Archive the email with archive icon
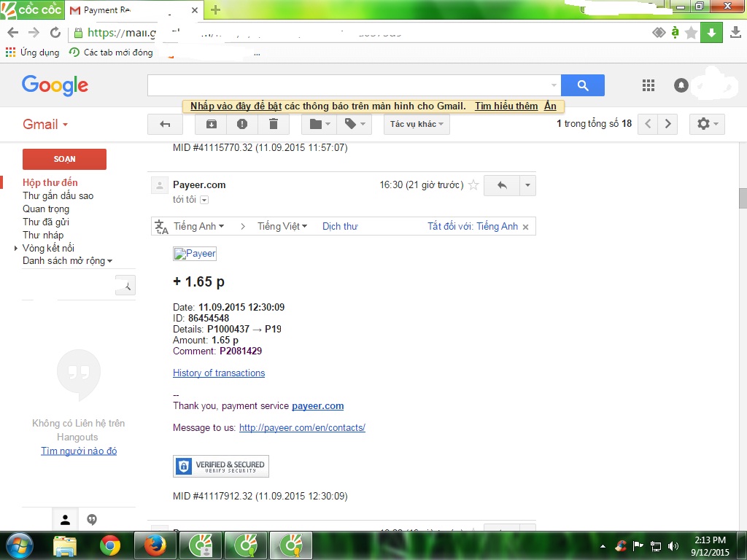747x560 pixels. coord(211,124)
